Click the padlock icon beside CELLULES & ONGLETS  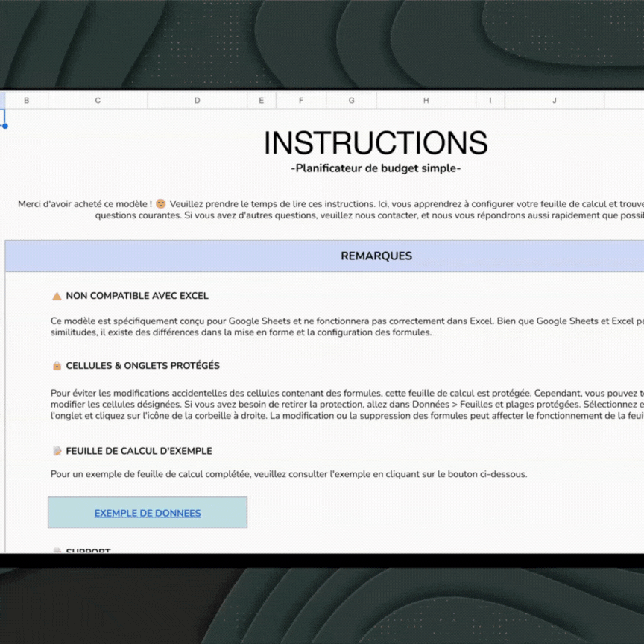(57, 366)
